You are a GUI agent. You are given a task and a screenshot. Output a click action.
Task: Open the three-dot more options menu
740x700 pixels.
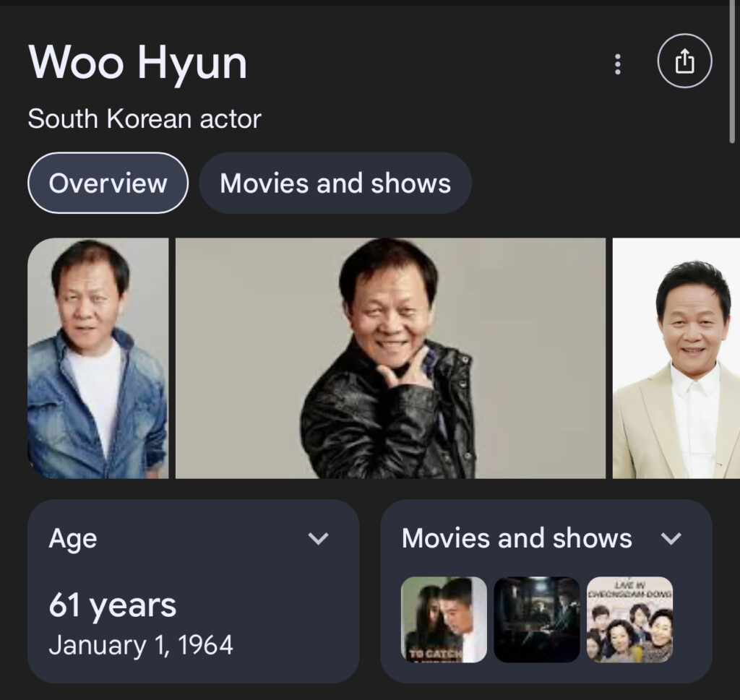point(617,64)
